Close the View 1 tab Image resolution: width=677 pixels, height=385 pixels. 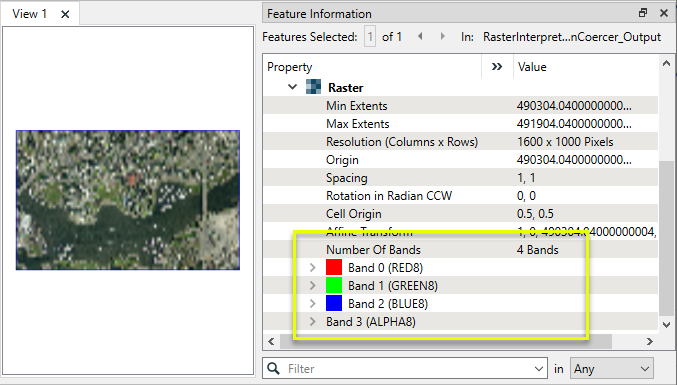coord(65,14)
